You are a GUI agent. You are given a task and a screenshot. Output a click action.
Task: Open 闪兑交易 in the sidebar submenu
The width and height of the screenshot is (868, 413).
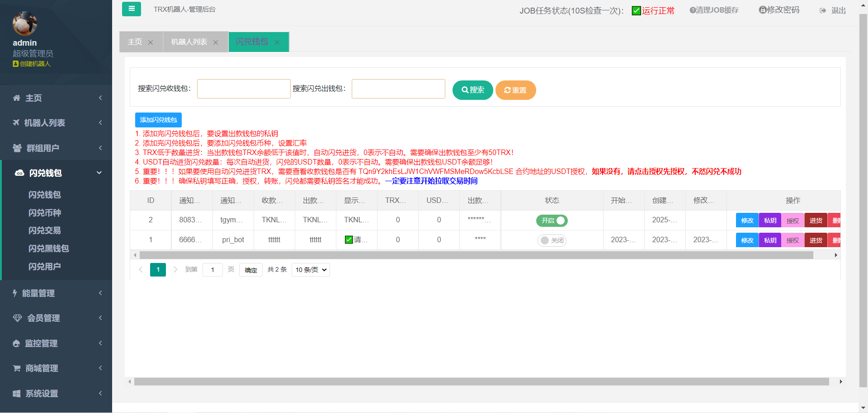(44, 230)
